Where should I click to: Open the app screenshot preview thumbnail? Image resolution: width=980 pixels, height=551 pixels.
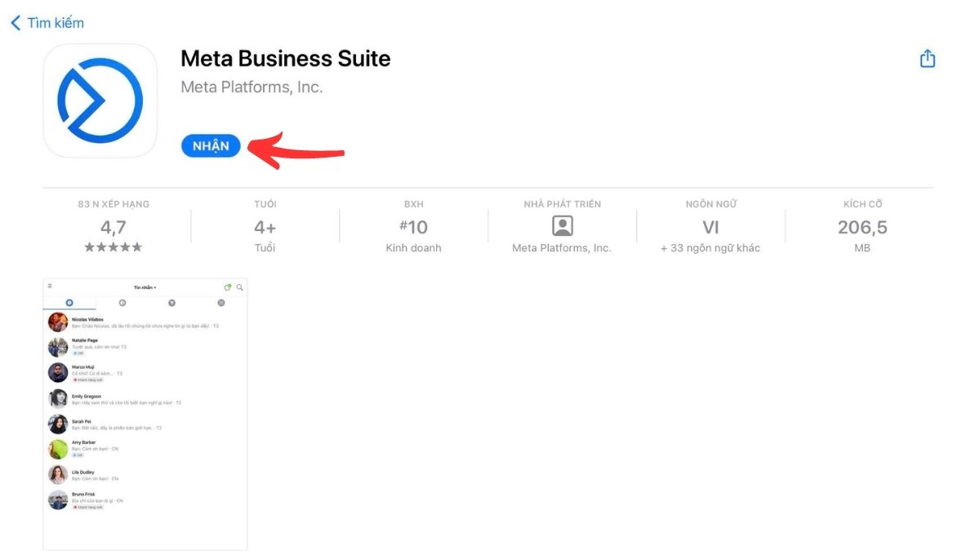[145, 415]
